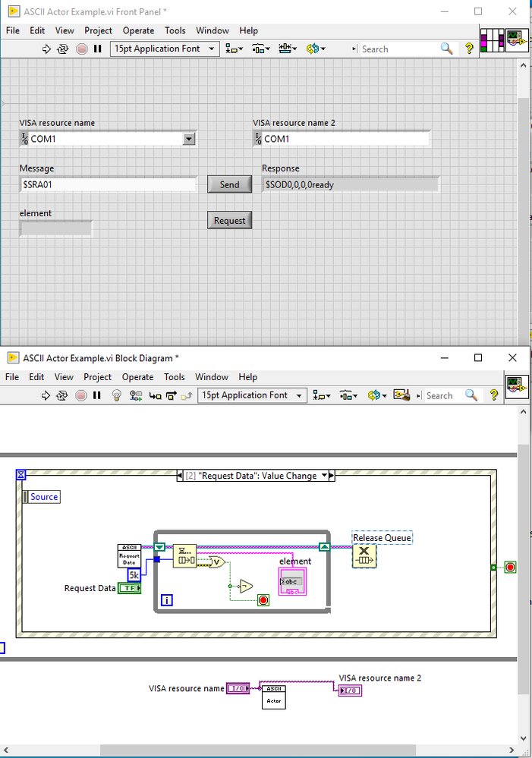This screenshot has height=758, width=532.
Task: Click the VI icon in the Front Panel corner
Action: tap(517, 40)
